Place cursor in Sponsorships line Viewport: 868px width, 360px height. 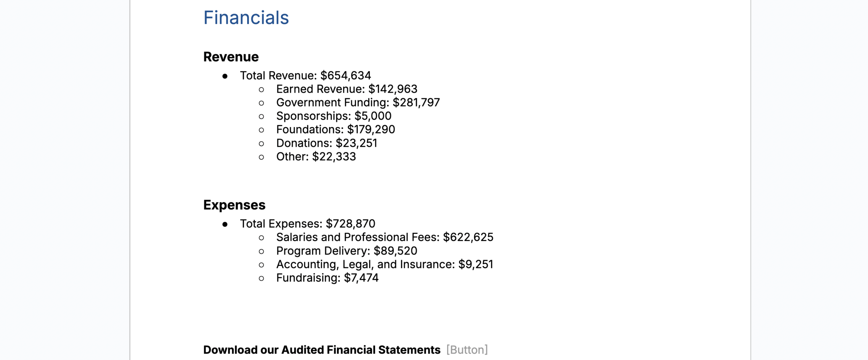point(334,116)
